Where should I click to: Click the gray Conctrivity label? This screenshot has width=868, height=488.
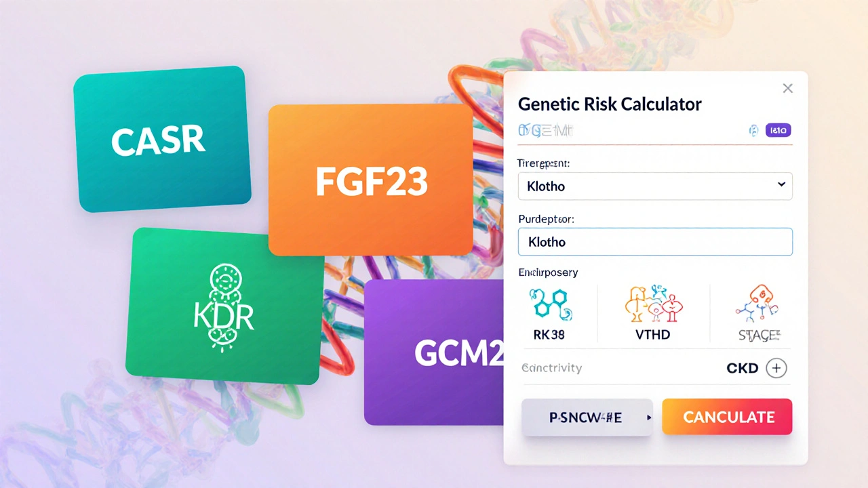click(551, 368)
